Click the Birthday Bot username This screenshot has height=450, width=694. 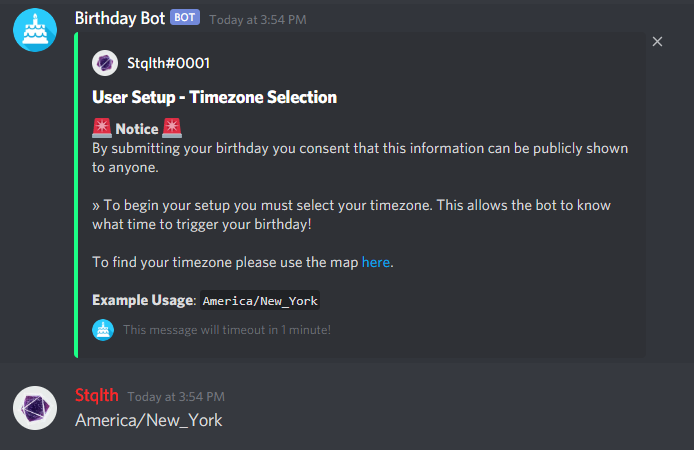click(x=119, y=17)
